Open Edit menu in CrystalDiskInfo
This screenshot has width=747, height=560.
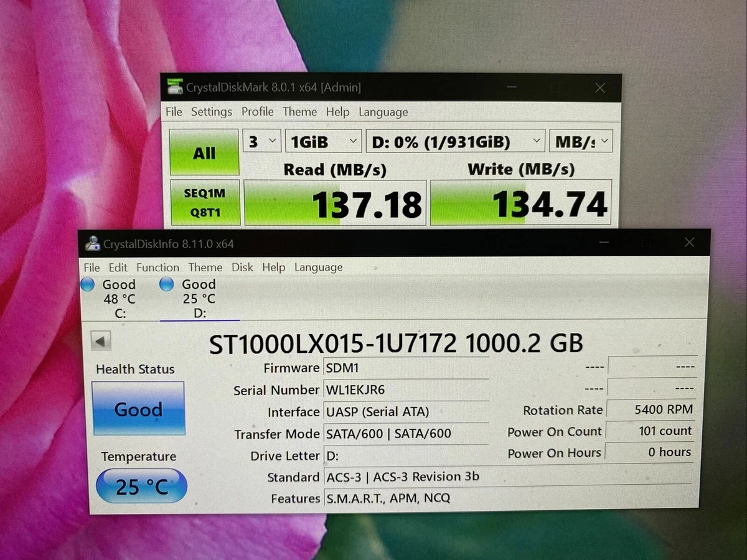point(118,267)
